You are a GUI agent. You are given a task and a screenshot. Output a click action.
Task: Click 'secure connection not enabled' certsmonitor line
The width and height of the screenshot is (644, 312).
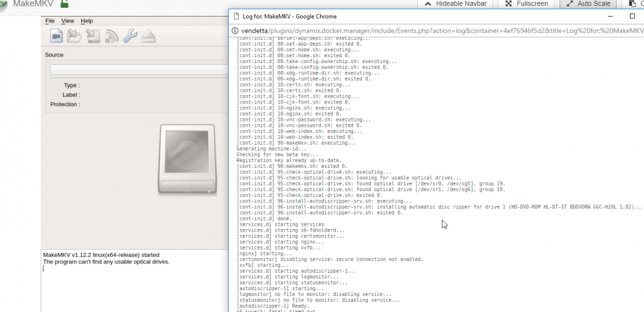pos(330,259)
